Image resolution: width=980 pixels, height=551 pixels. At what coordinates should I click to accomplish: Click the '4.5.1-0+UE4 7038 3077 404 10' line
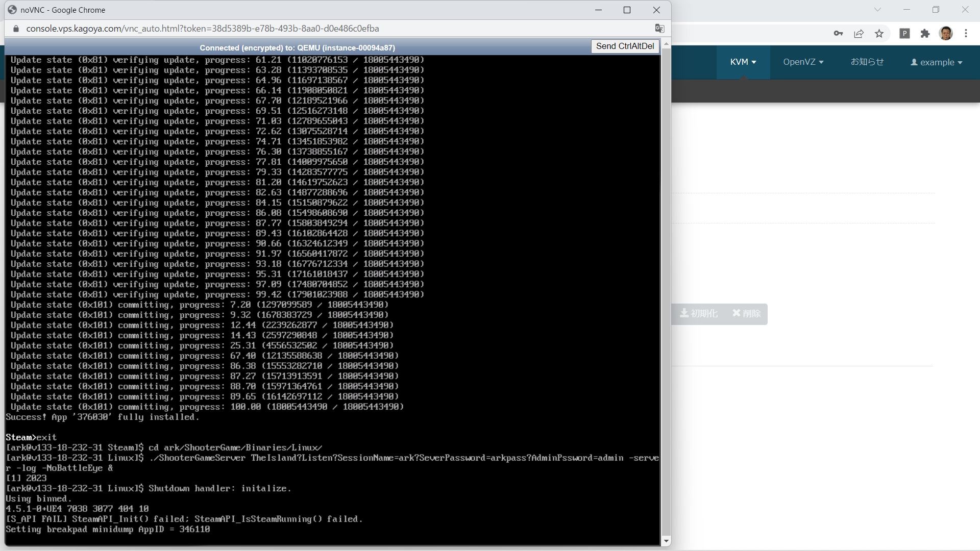(77, 509)
